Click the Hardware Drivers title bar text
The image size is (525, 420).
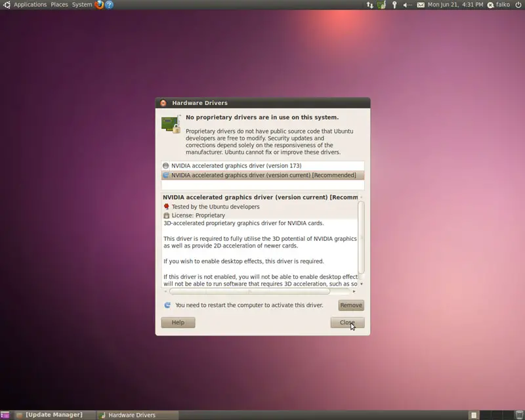coord(200,103)
